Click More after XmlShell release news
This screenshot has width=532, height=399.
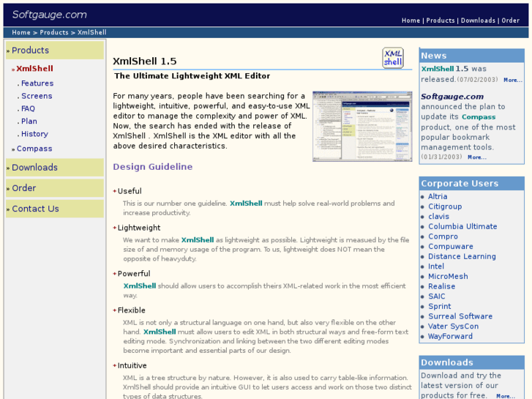click(513, 80)
